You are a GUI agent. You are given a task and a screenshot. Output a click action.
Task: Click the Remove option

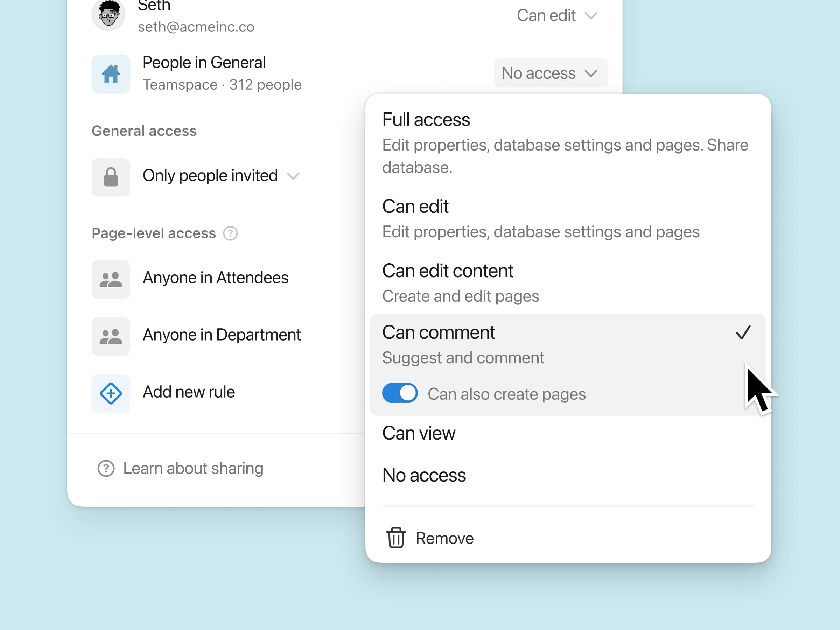click(444, 538)
